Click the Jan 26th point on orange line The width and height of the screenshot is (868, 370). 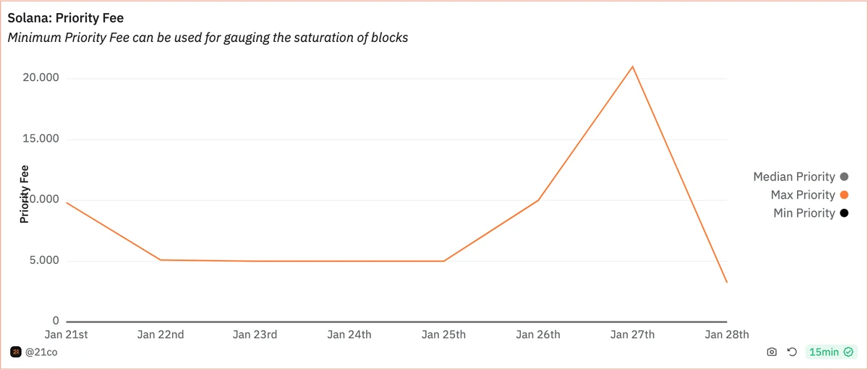pyautogui.click(x=538, y=200)
